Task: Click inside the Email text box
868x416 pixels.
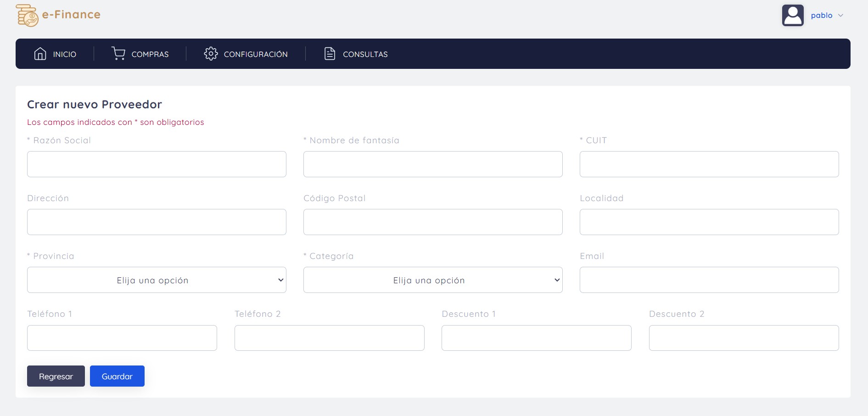Action: coord(709,280)
